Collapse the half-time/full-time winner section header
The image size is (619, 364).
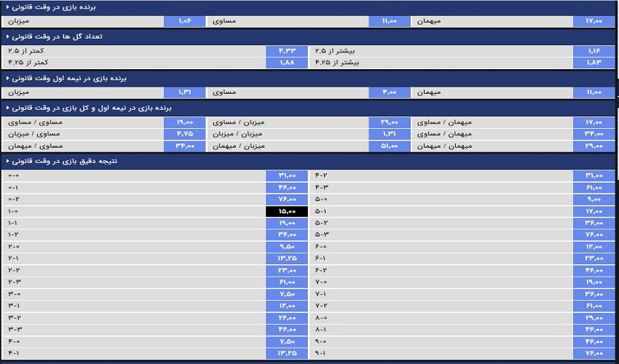click(x=7, y=107)
